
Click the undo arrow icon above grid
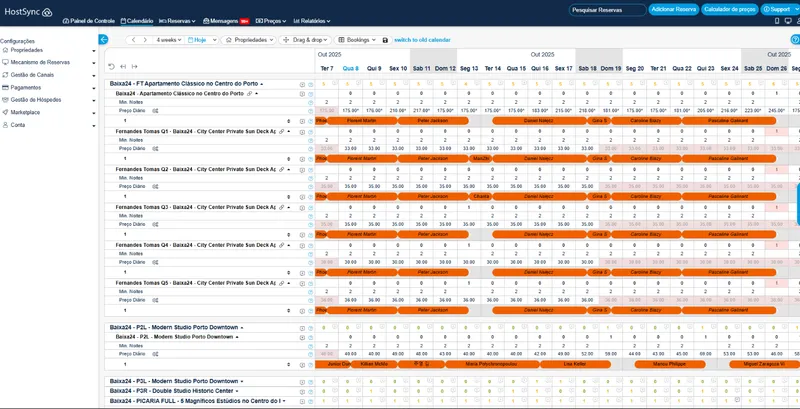coord(111,67)
